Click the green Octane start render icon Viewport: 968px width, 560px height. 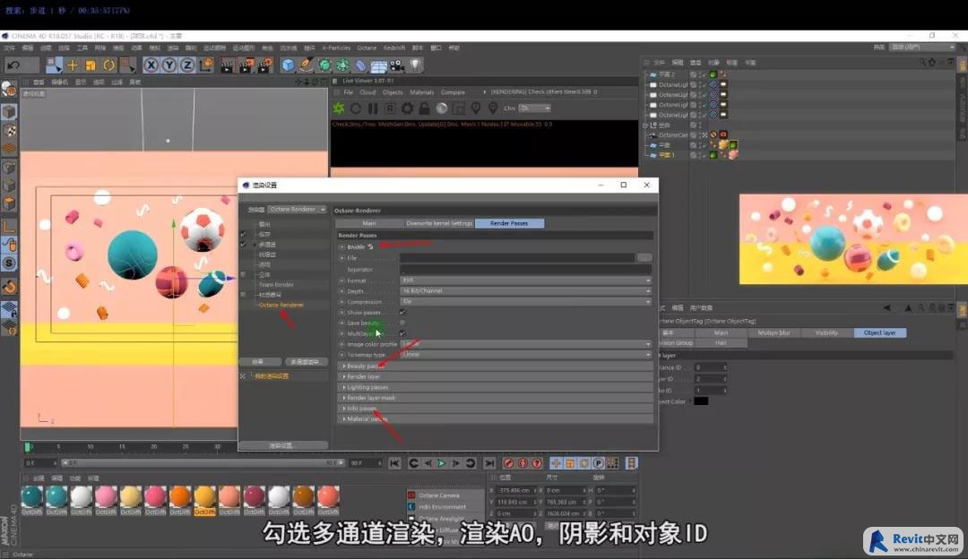tap(338, 108)
